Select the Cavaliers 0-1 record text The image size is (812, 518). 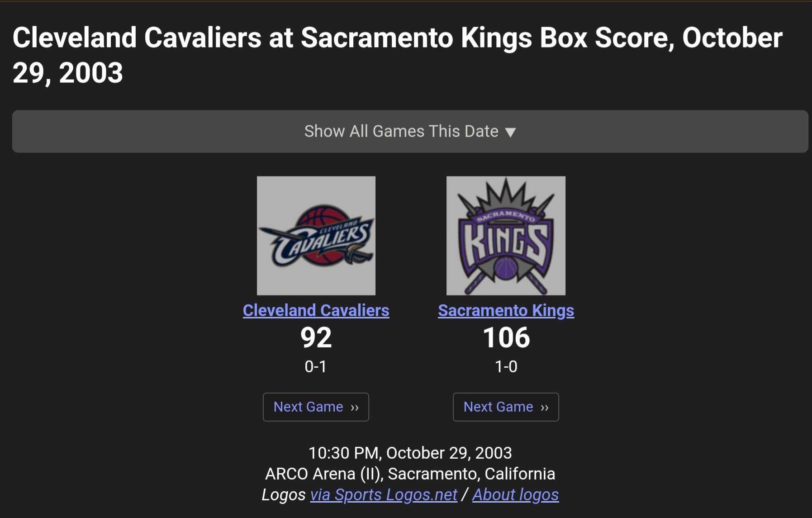click(x=316, y=366)
